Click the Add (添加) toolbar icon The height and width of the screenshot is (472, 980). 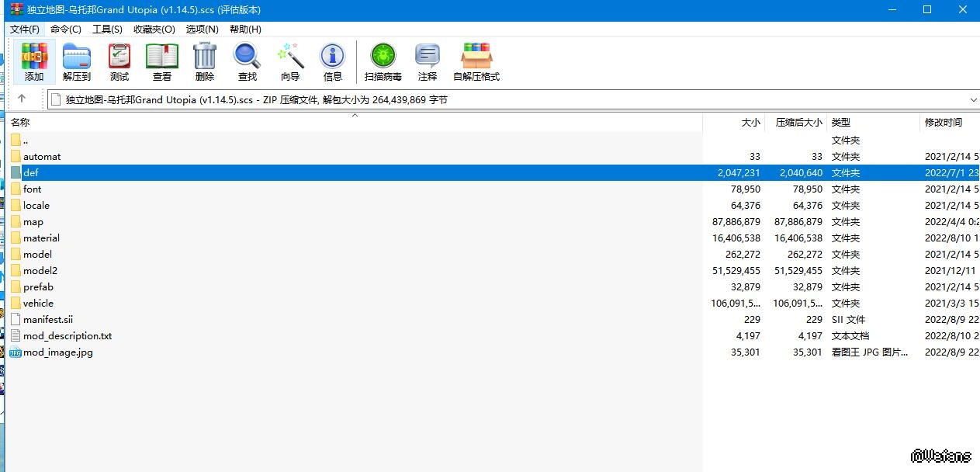[34, 61]
